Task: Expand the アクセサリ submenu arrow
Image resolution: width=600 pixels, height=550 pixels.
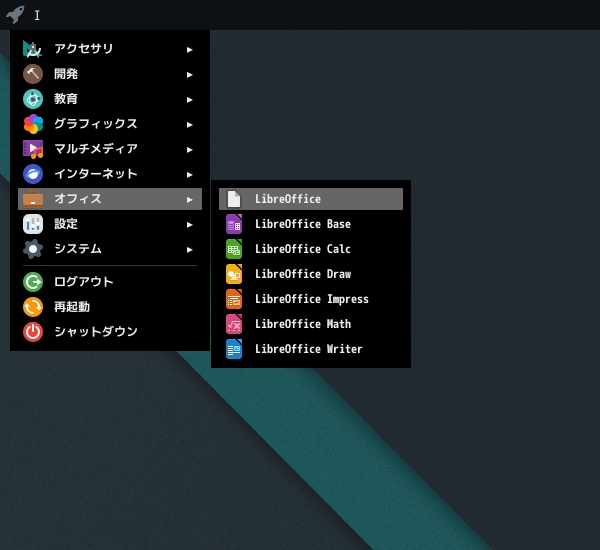Action: coord(189,50)
